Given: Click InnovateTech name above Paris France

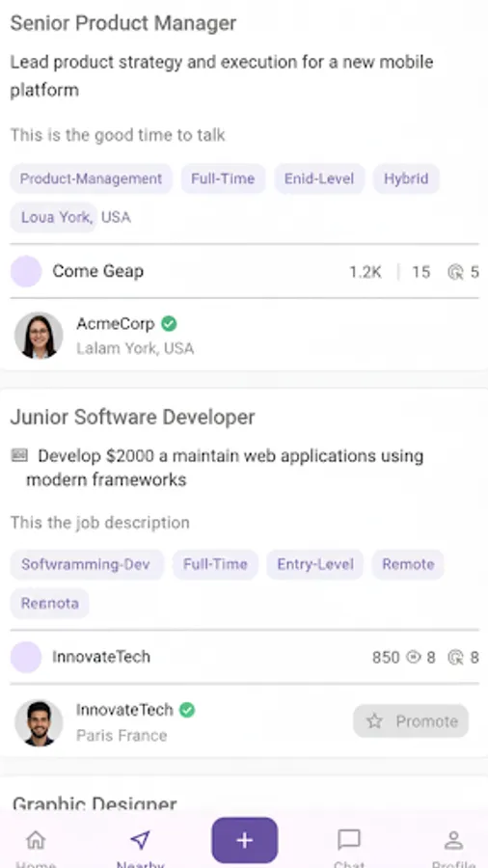Looking at the screenshot, I should point(124,710).
